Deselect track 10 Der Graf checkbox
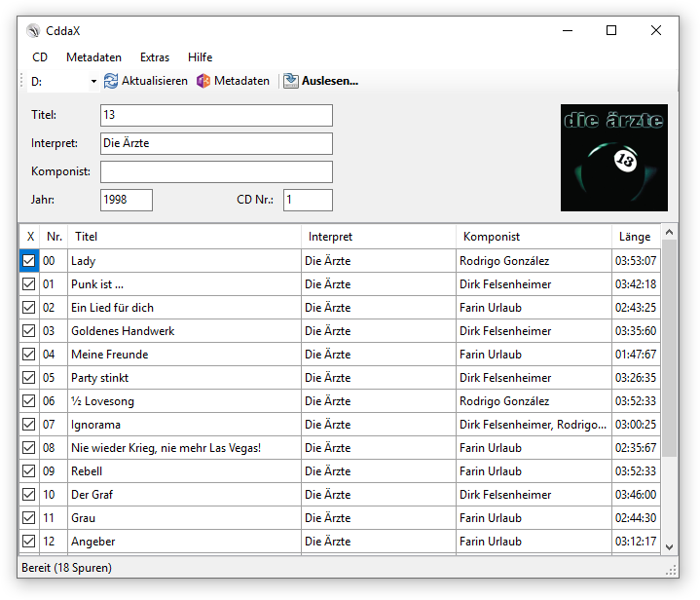Viewport: 700px width, 600px height. 29,495
